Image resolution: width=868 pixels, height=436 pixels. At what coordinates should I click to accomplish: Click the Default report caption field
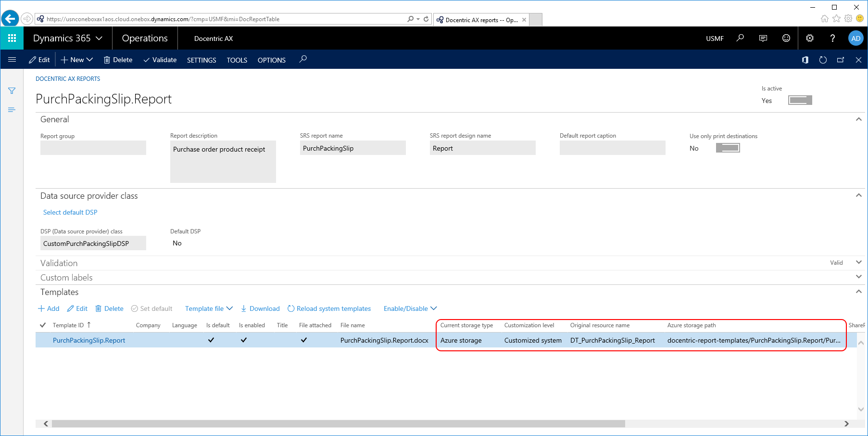(613, 148)
